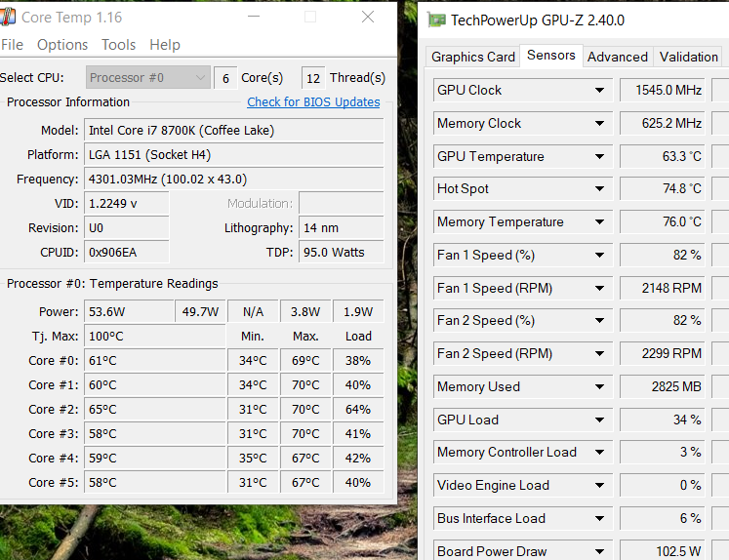Click Core #0 maximum temperature 69°C

coord(305,361)
